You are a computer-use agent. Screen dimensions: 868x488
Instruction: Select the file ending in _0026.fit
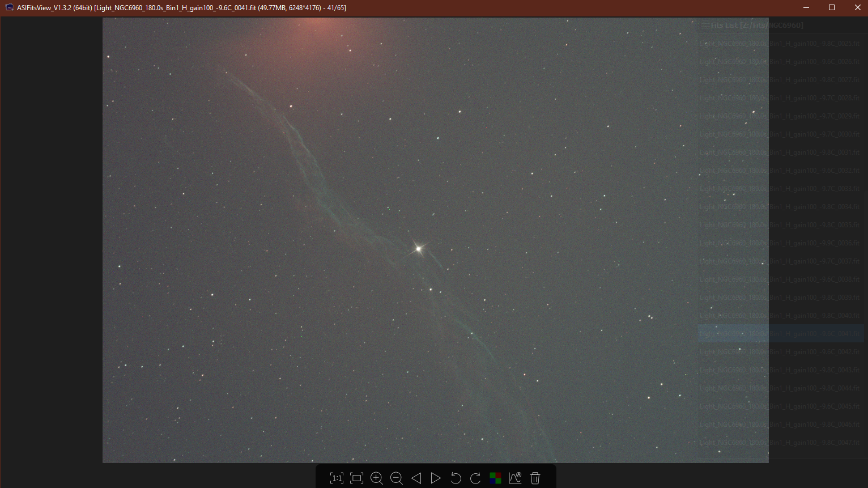(781, 62)
